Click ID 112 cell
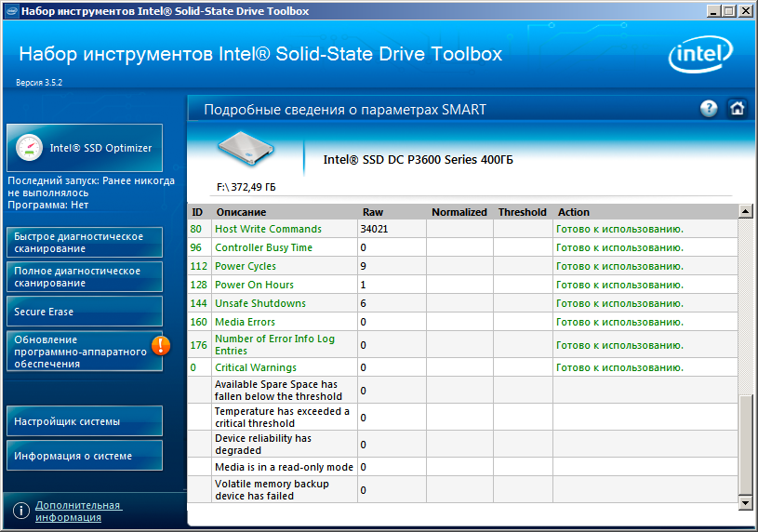 [199, 266]
